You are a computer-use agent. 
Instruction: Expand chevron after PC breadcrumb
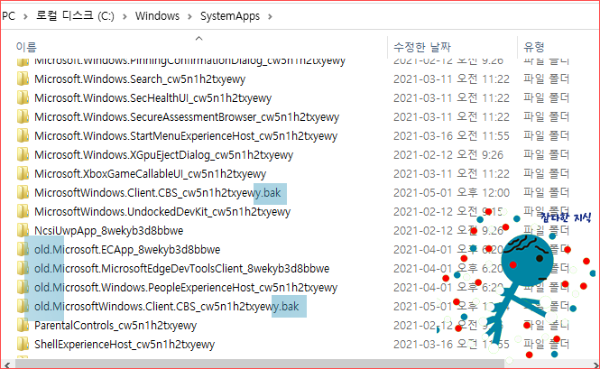pos(25,16)
